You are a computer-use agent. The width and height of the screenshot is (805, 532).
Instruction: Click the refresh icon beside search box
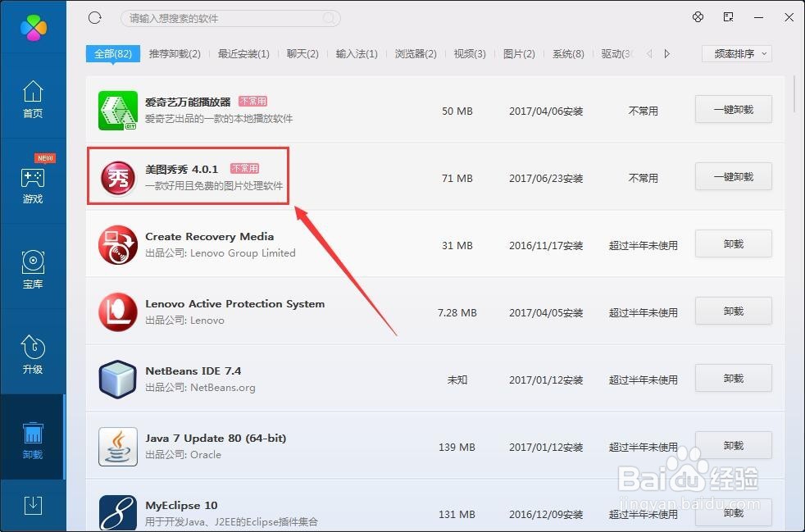(x=95, y=18)
